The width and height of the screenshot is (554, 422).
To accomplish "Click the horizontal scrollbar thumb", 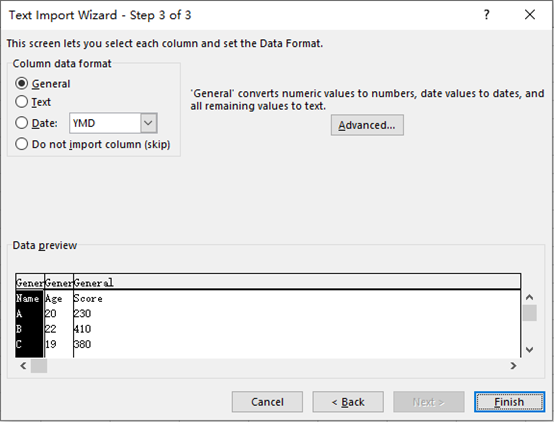I will [x=39, y=366].
